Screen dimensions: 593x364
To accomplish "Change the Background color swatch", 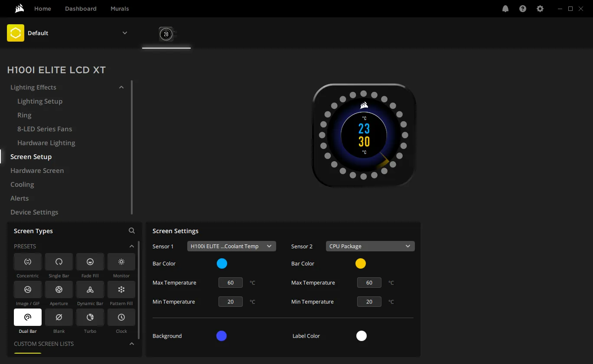I will click(222, 336).
